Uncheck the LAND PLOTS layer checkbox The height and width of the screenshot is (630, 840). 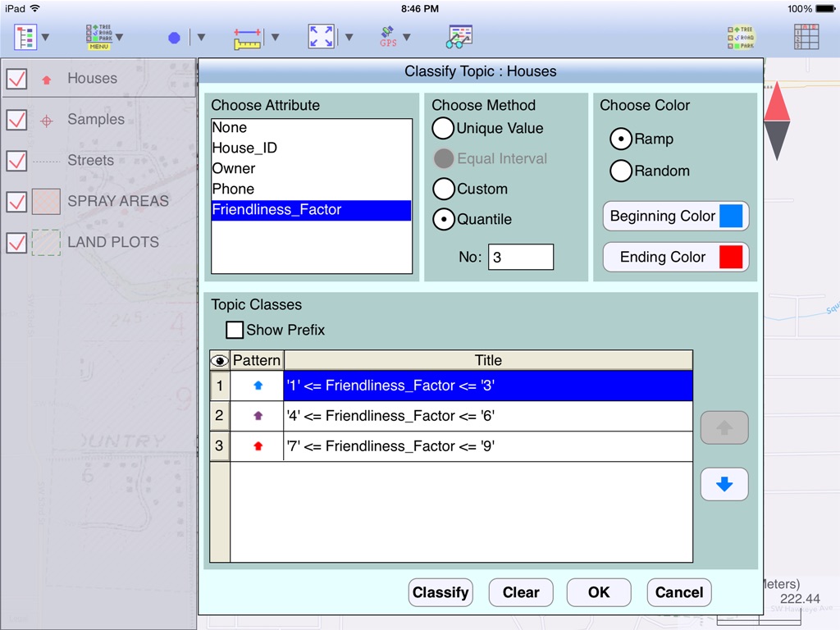(16, 243)
